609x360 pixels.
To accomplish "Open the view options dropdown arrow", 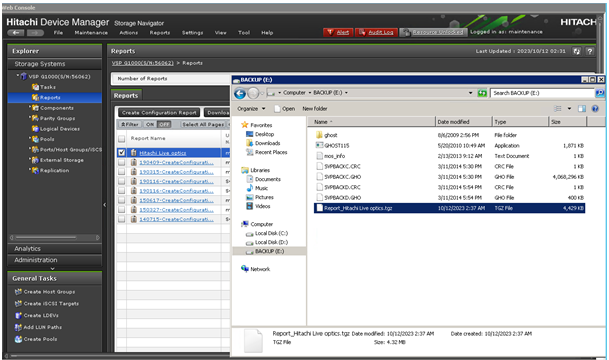I will tap(569, 109).
